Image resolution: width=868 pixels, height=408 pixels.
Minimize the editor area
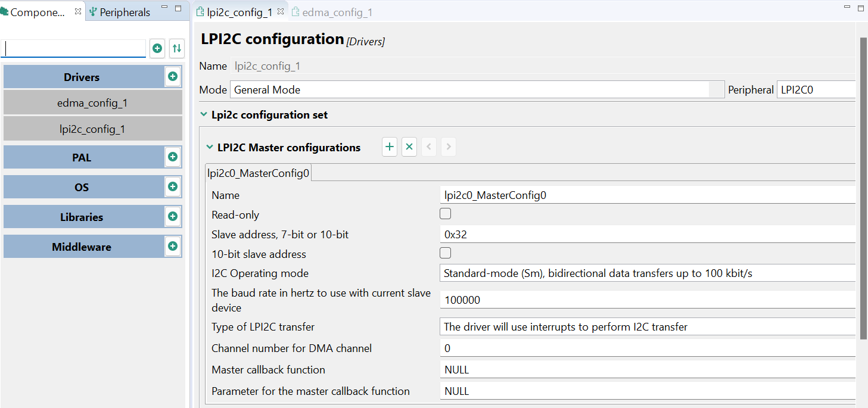[847, 8]
